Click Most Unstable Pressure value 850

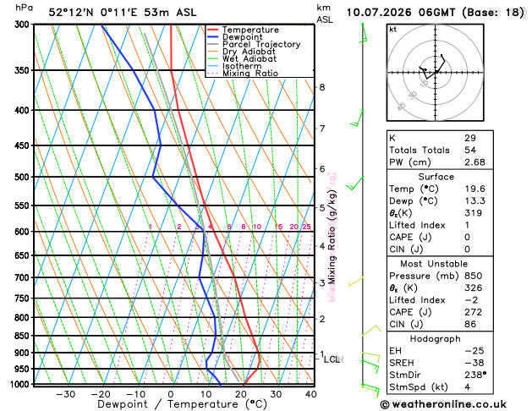474,276
